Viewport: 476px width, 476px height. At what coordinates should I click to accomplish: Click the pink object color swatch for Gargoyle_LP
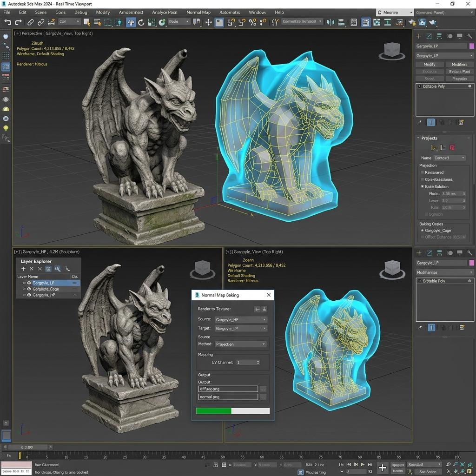pos(472,46)
